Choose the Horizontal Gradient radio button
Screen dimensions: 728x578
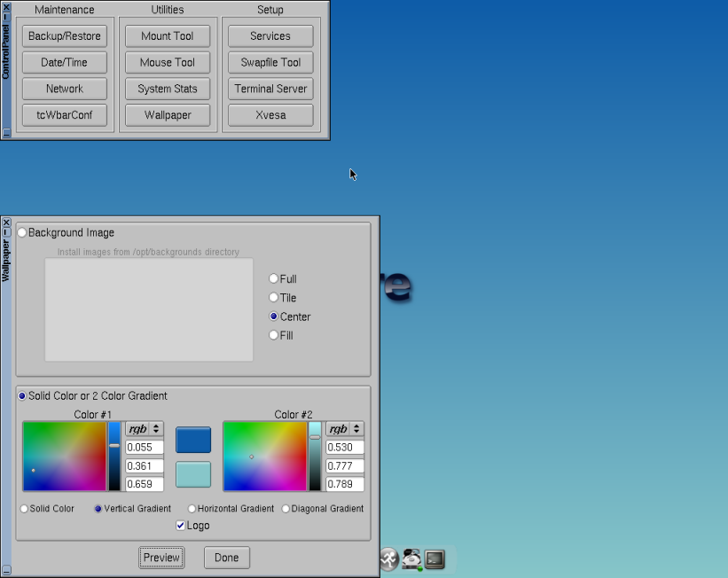pyautogui.click(x=192, y=509)
